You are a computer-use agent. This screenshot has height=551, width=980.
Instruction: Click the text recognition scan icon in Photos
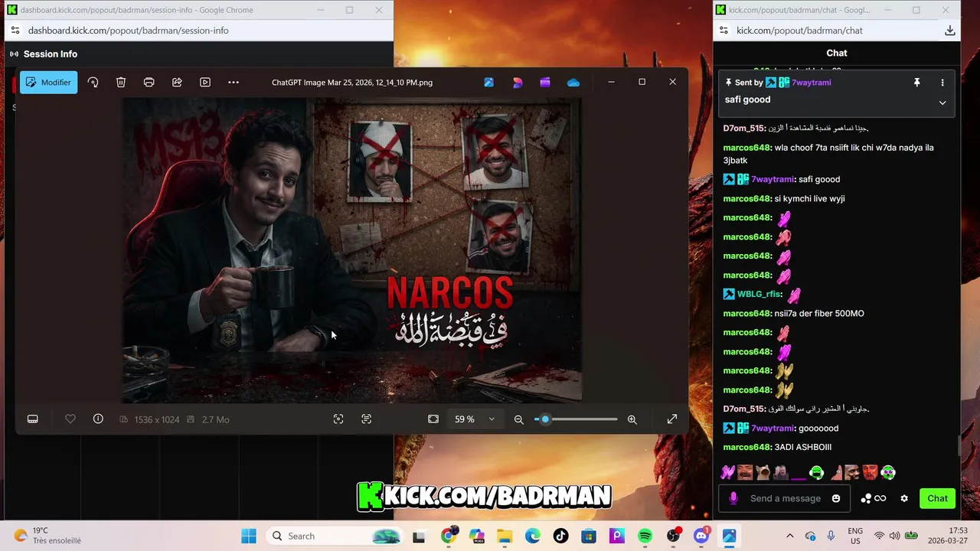tap(367, 419)
